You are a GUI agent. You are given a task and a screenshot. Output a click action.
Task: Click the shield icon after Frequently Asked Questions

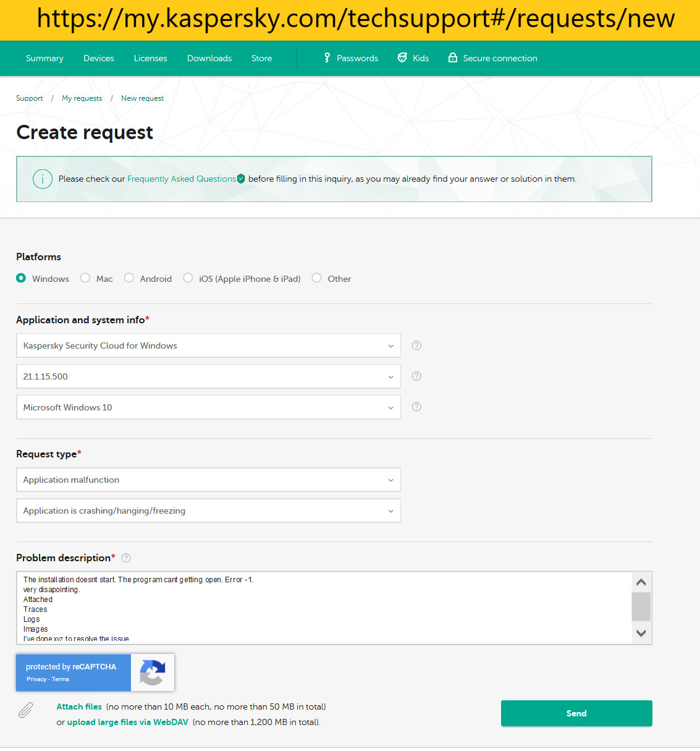(x=241, y=179)
